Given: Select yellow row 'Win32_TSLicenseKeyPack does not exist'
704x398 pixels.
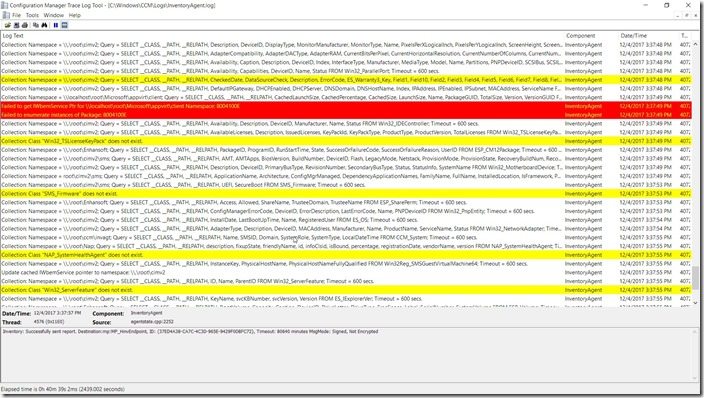Looking at the screenshot, I should 346,141.
